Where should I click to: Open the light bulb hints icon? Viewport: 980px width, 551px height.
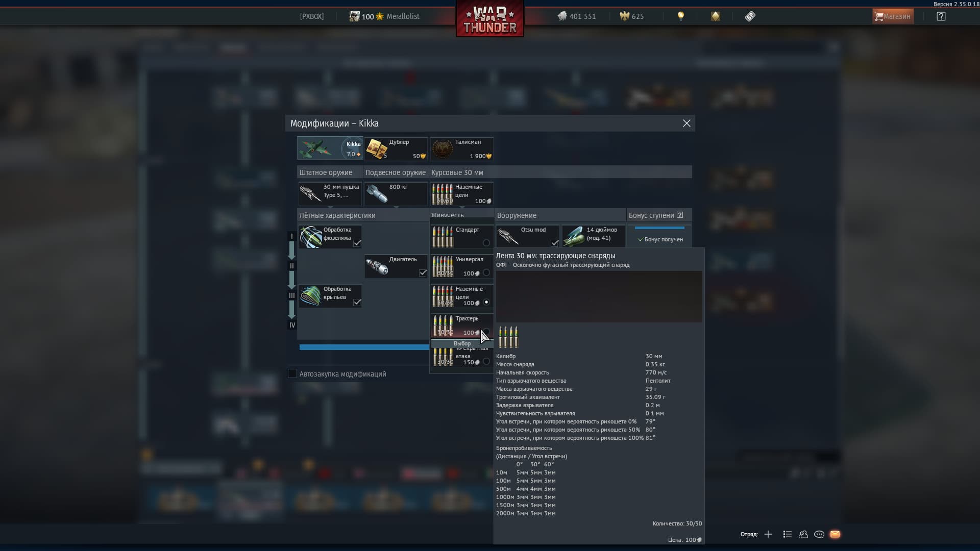tap(680, 16)
